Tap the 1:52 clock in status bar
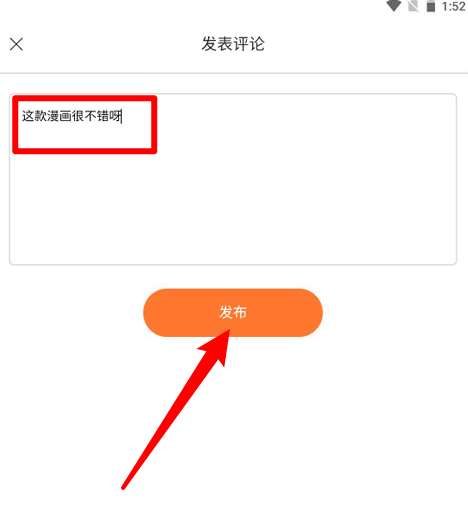The image size is (468, 508). point(453,6)
